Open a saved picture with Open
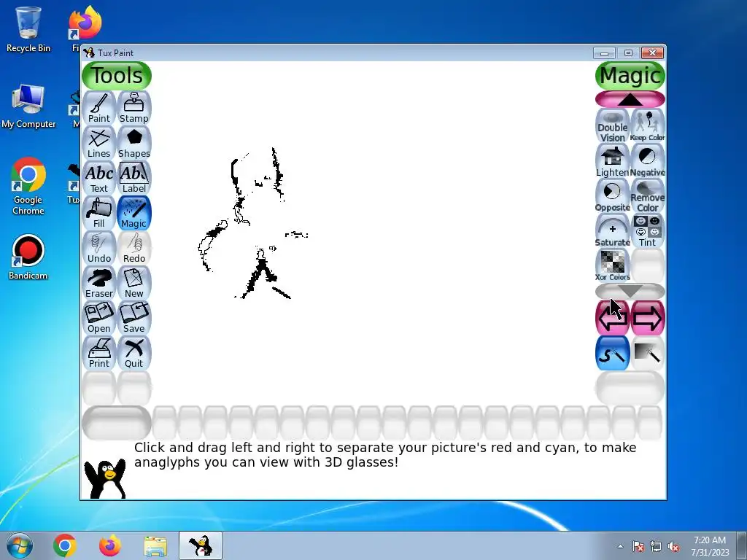 99,318
